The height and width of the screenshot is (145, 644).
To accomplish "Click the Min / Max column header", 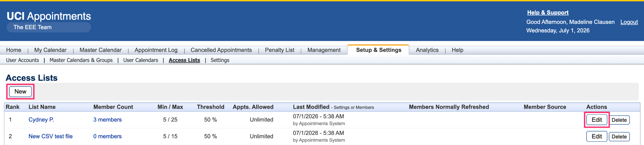I will pyautogui.click(x=170, y=107).
